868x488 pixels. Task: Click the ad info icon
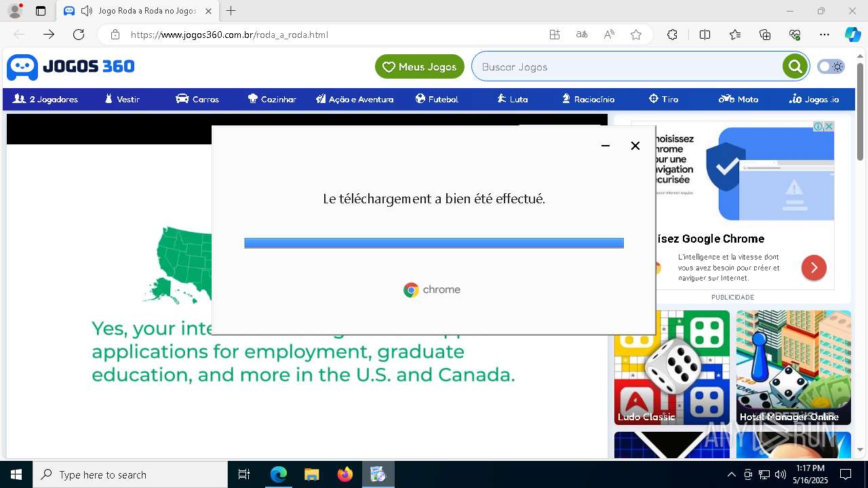(818, 127)
